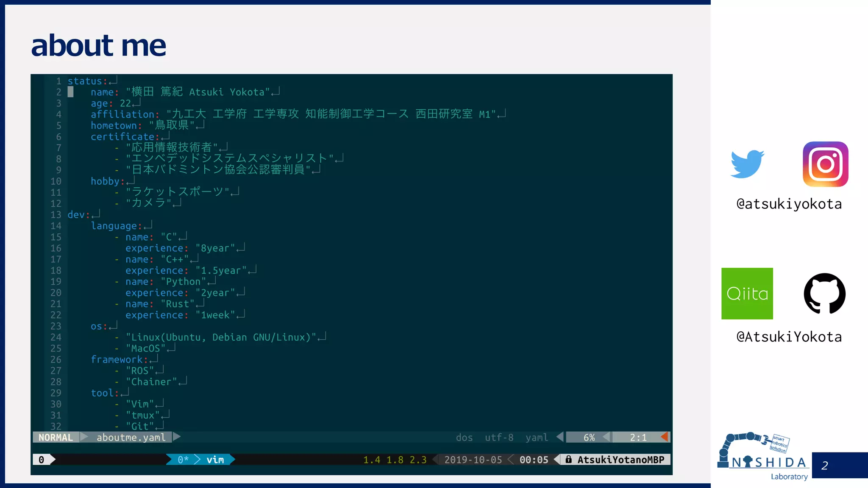Click tmux session number 0 segment
Viewport: 868px width, 488px height.
42,460
